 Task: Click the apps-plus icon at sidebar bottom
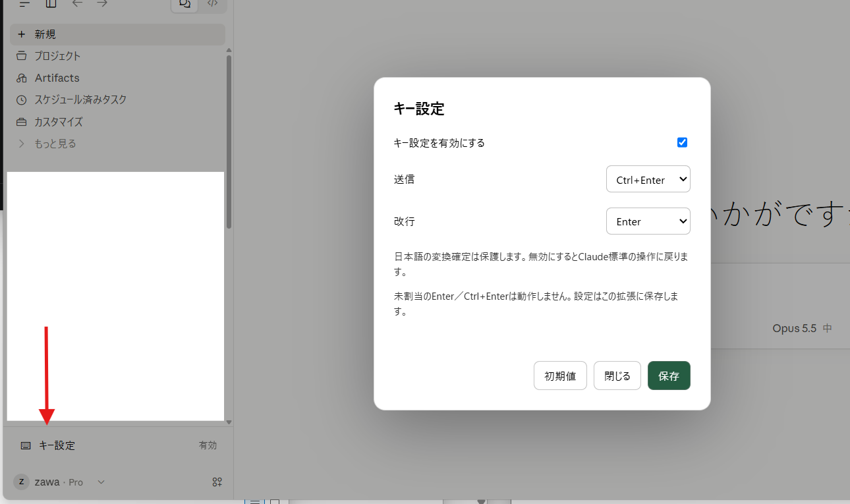[217, 482]
